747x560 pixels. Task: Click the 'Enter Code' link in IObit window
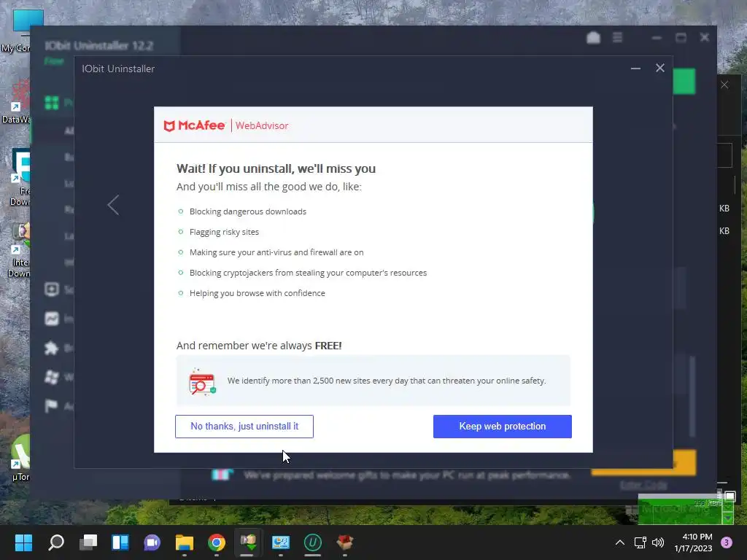643,485
